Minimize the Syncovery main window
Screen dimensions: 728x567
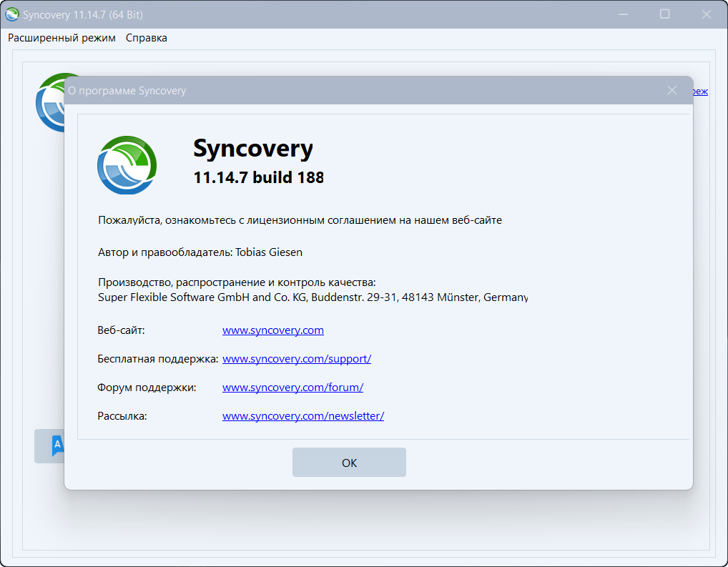click(623, 14)
